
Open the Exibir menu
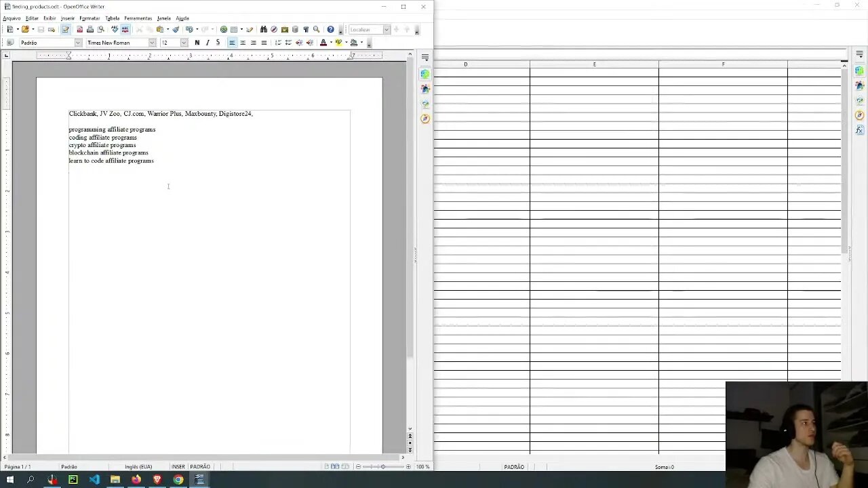[x=50, y=18]
